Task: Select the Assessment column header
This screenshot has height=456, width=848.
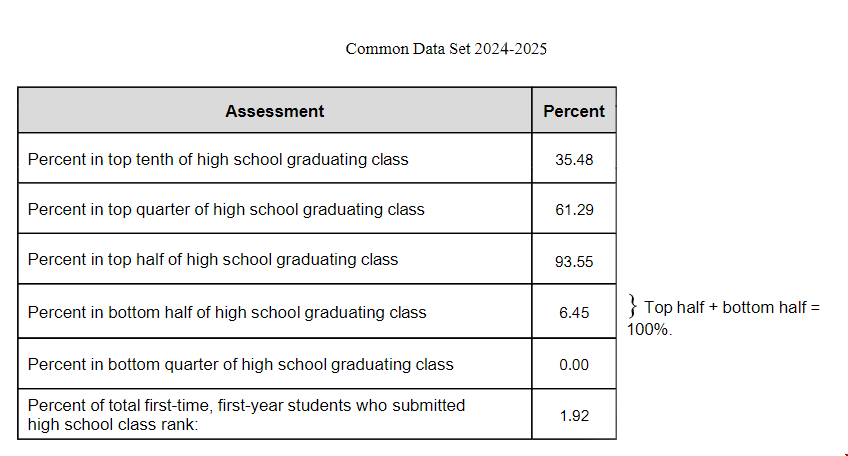Action: click(274, 111)
